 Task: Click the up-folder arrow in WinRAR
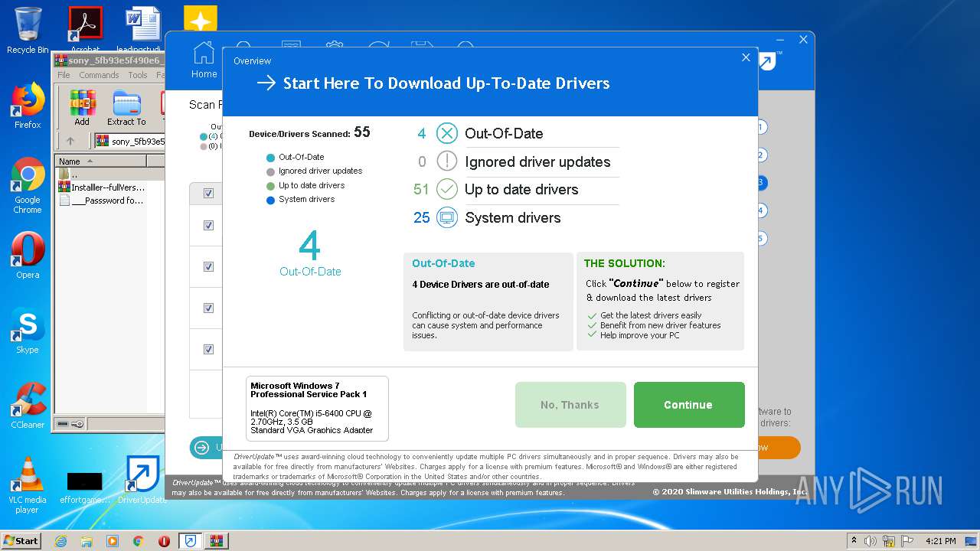(70, 141)
